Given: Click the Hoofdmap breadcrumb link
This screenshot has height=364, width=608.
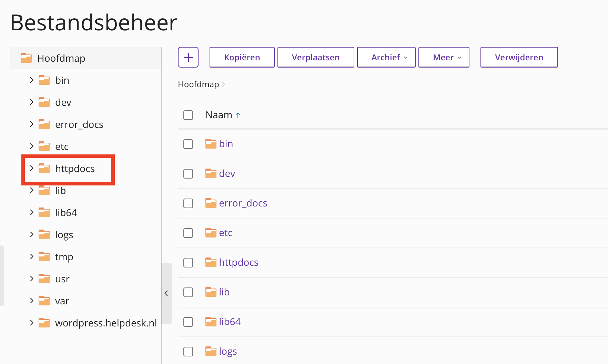Looking at the screenshot, I should coord(198,84).
